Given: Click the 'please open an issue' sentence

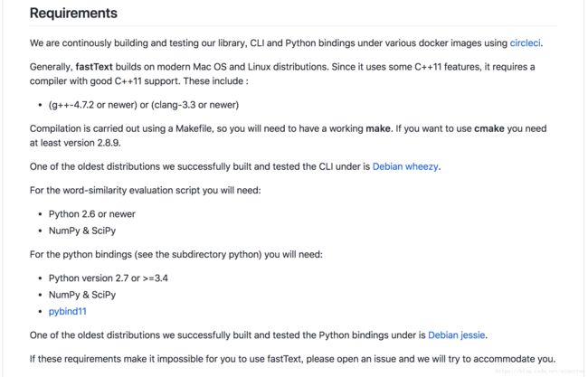Looking at the screenshot, I should (x=292, y=359).
